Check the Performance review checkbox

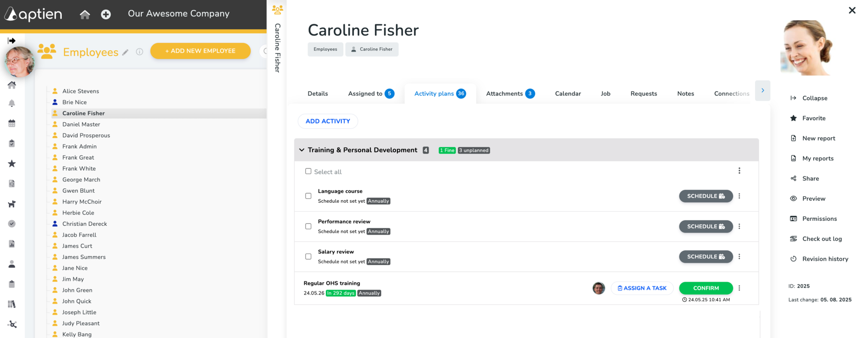(308, 226)
